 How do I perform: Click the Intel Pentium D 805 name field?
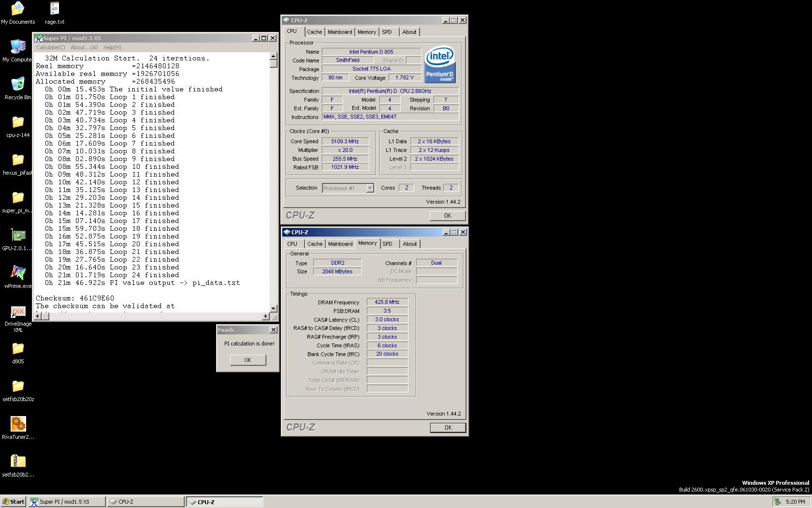pos(371,52)
